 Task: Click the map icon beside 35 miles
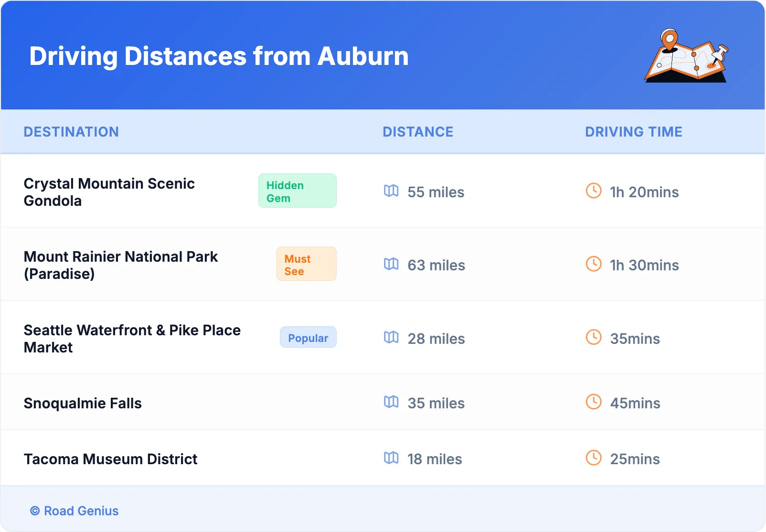(x=391, y=402)
